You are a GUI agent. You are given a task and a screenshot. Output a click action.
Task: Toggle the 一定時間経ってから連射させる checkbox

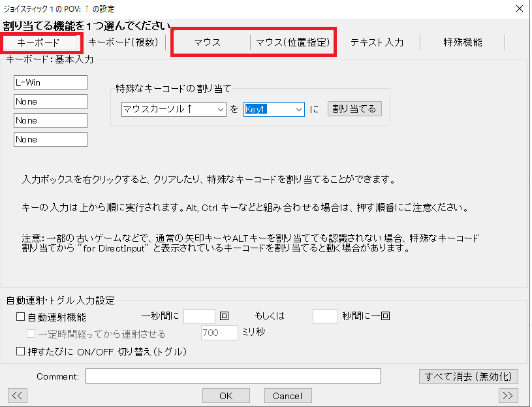[x=31, y=334]
